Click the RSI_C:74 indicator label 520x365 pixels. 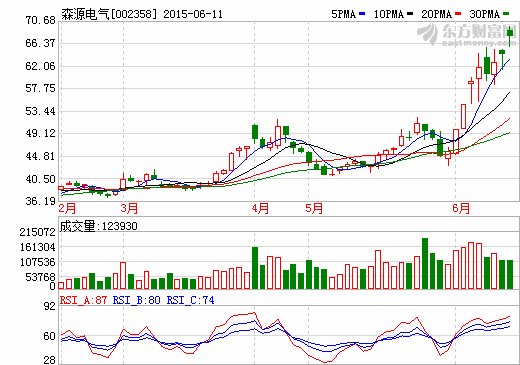[190, 300]
